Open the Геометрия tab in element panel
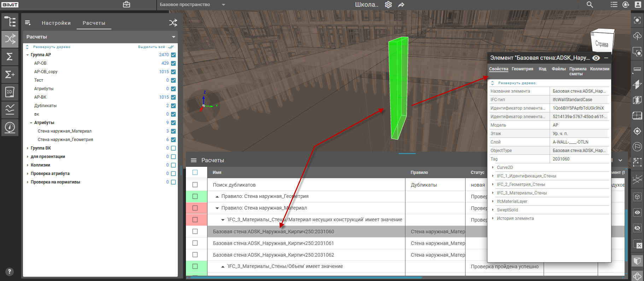Screen dimensions: 644x281 click(x=522, y=69)
